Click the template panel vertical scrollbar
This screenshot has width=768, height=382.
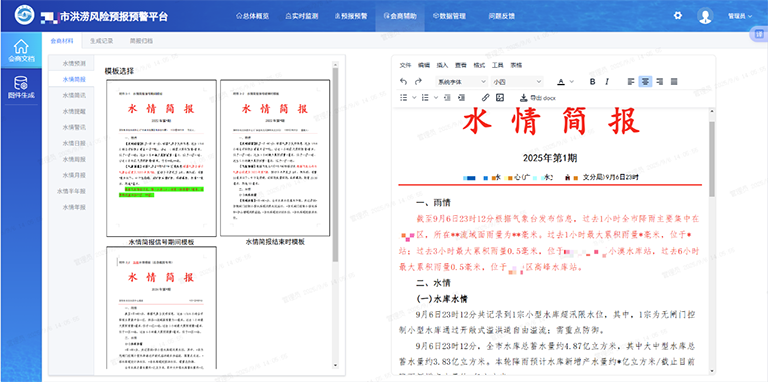335,165
